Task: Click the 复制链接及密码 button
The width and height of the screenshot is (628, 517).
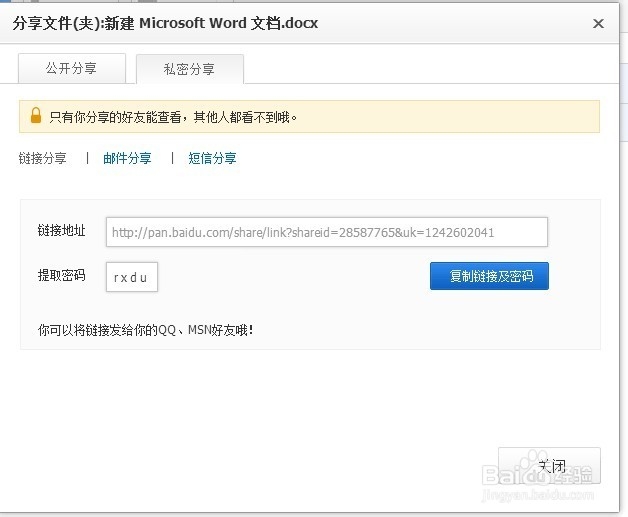Action: 489,276
